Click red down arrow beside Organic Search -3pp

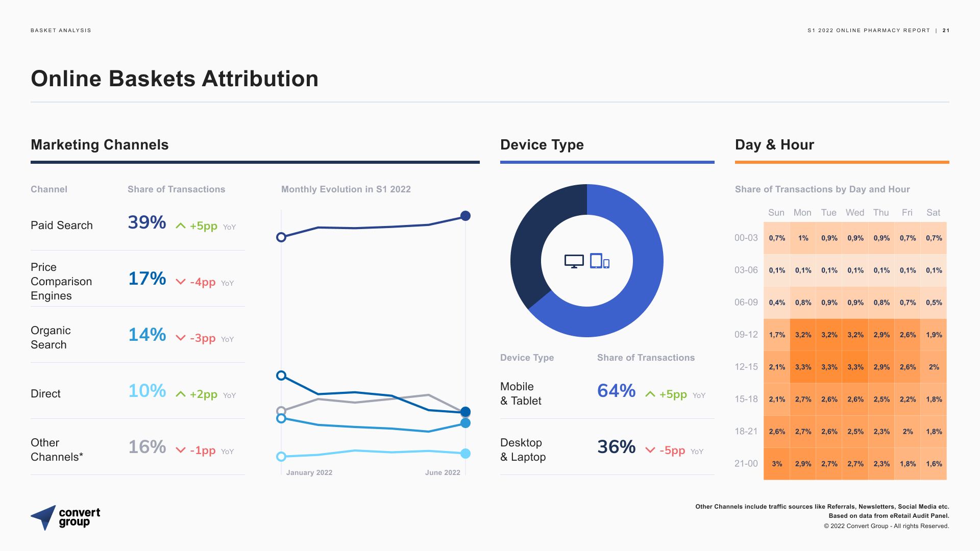(x=180, y=338)
